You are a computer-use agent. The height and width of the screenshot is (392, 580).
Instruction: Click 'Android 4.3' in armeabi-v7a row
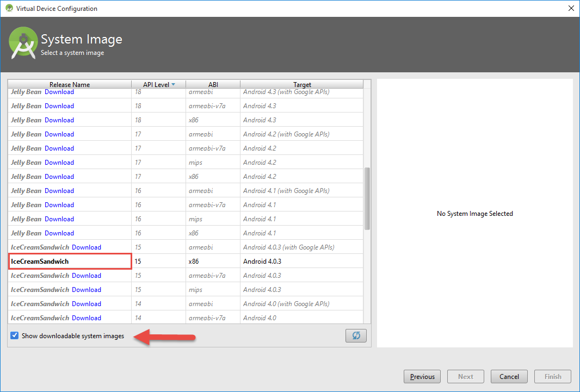click(260, 106)
